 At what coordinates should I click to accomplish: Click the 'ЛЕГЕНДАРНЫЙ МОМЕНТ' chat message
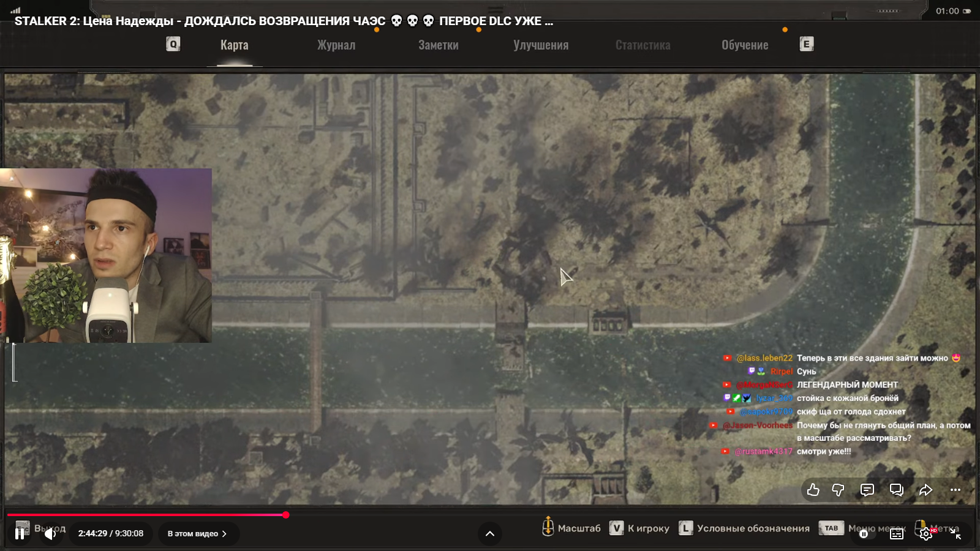(x=847, y=385)
